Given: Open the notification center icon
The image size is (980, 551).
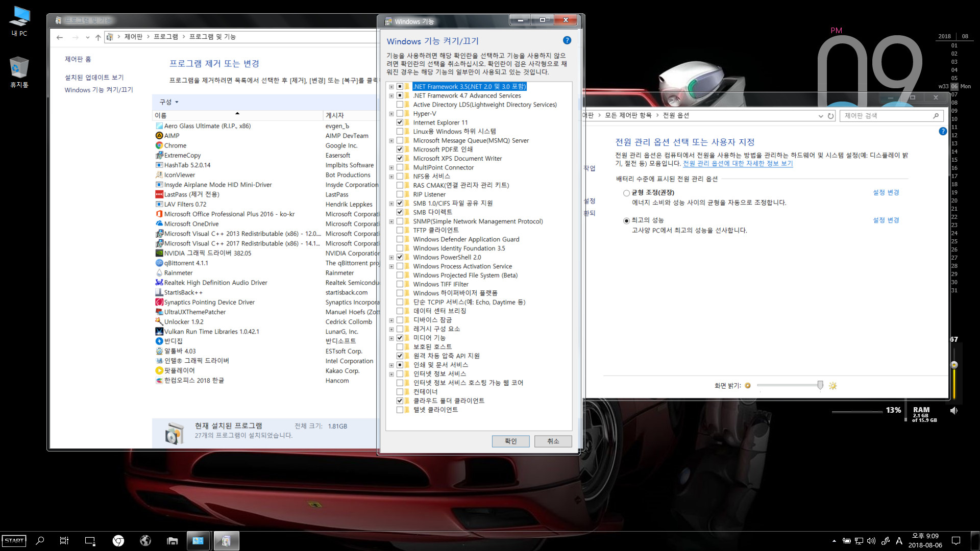Looking at the screenshot, I should tap(956, 541).
